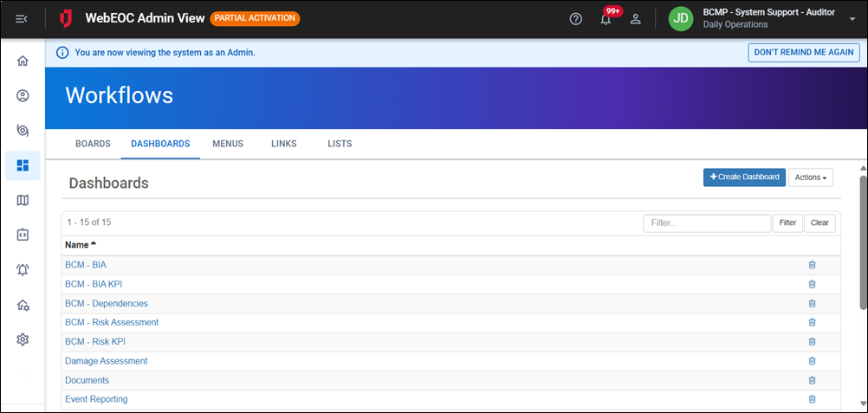Click the Create Dashboard button
The image size is (868, 413).
coord(744,177)
